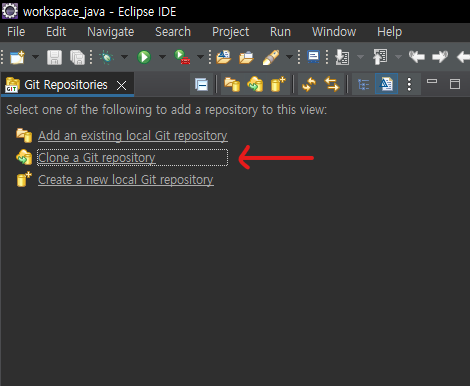Click Add an existing local Git repository link

tap(133, 136)
